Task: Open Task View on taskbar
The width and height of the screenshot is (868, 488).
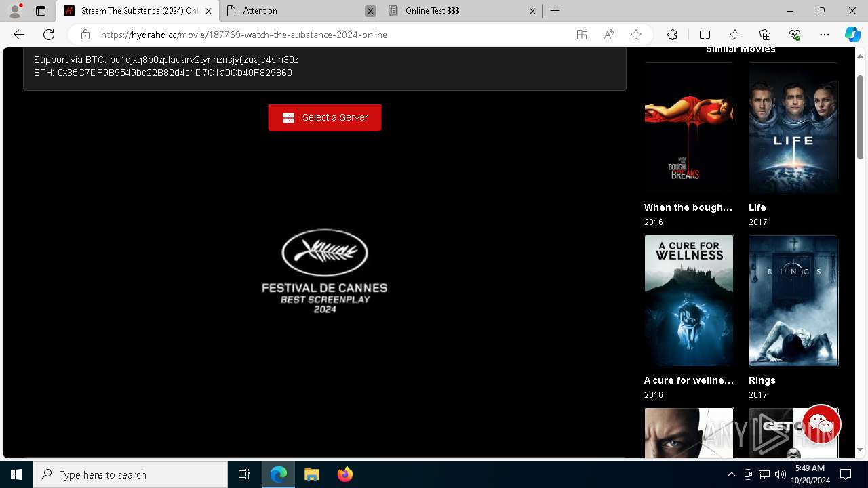Action: pyautogui.click(x=244, y=474)
